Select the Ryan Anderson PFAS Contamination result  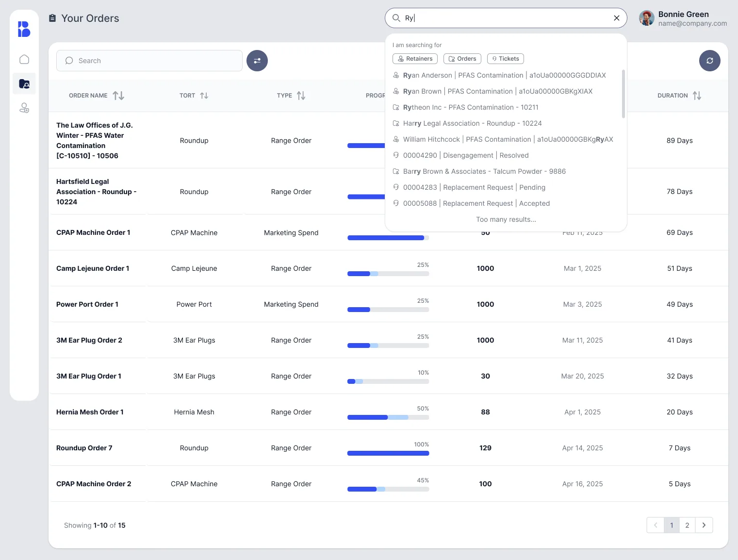(x=504, y=75)
